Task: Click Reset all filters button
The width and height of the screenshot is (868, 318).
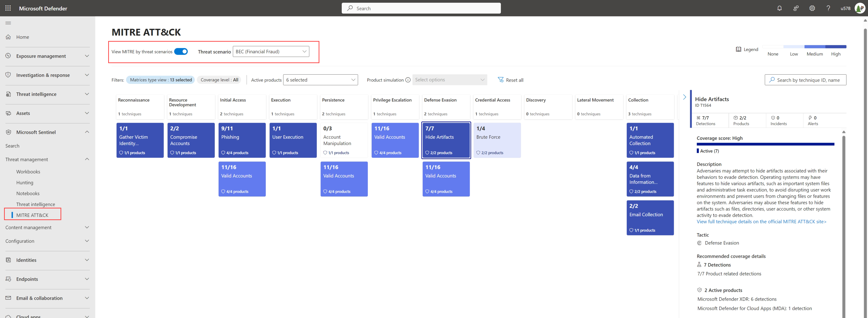Action: coord(509,80)
